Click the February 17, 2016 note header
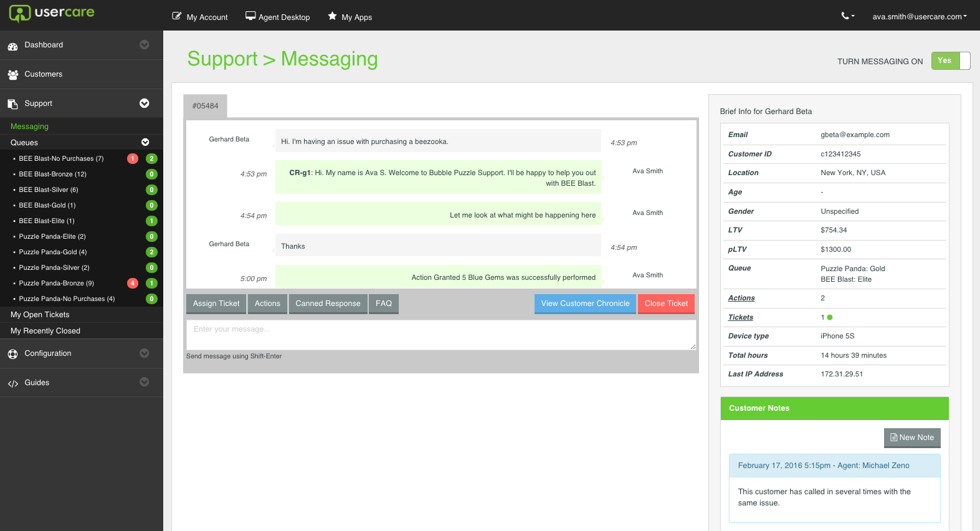The width and height of the screenshot is (980, 531). coord(834,466)
